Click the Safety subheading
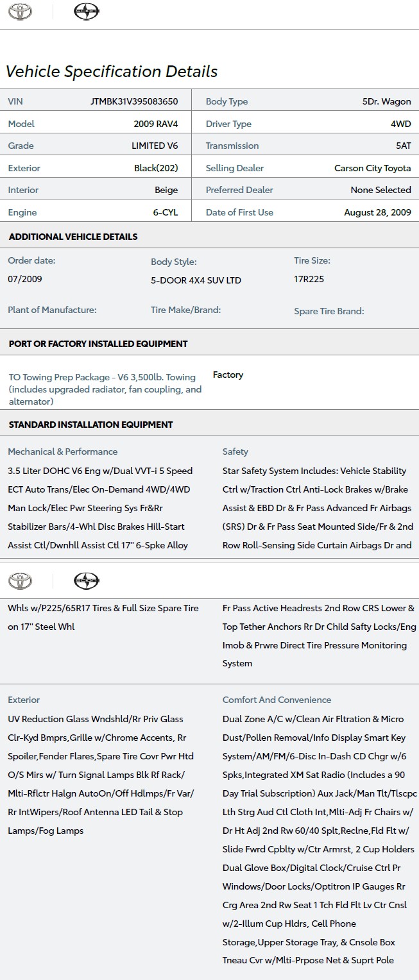 (235, 452)
